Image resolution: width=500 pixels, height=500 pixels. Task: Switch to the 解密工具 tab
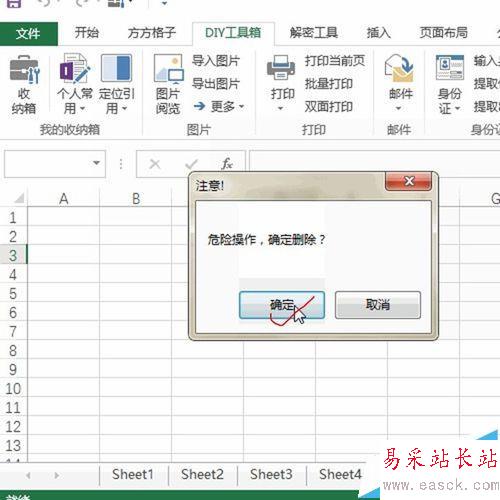(x=314, y=33)
